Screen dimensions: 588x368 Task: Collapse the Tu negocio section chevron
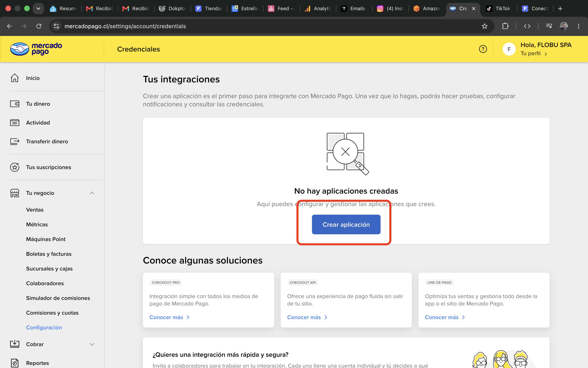pyautogui.click(x=92, y=193)
